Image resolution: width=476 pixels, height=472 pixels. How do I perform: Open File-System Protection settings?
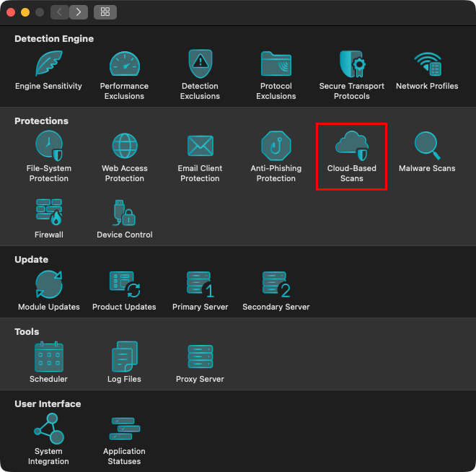48,146
